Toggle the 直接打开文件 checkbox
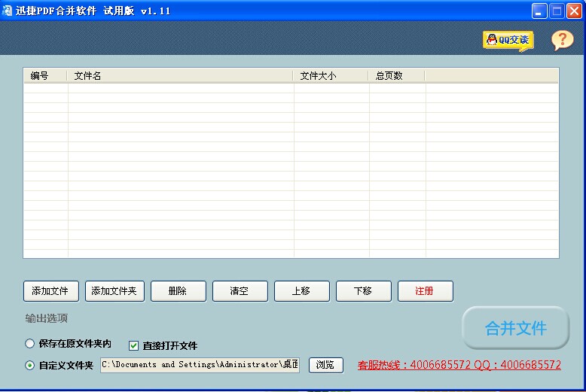586x392 pixels. 134,346
